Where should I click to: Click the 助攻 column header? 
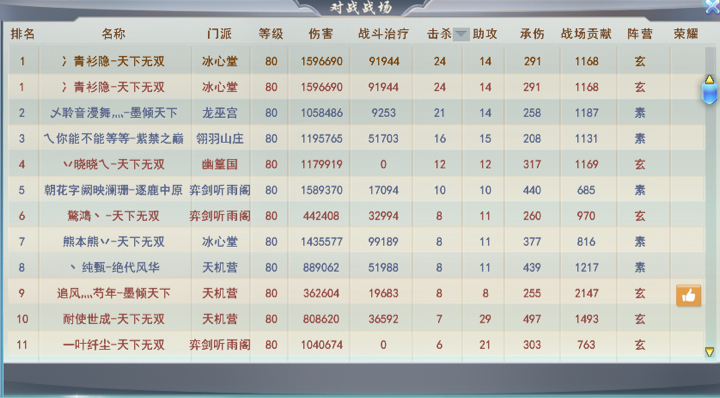(x=485, y=34)
